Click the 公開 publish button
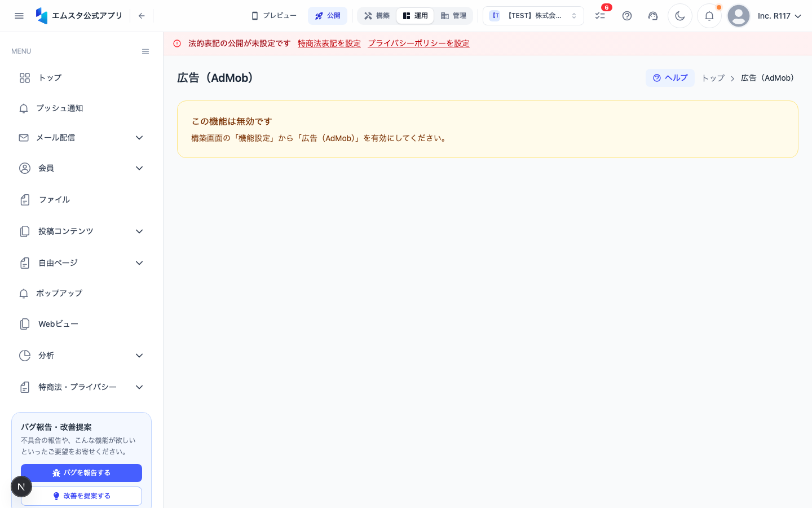The height and width of the screenshot is (508, 812). (328, 16)
